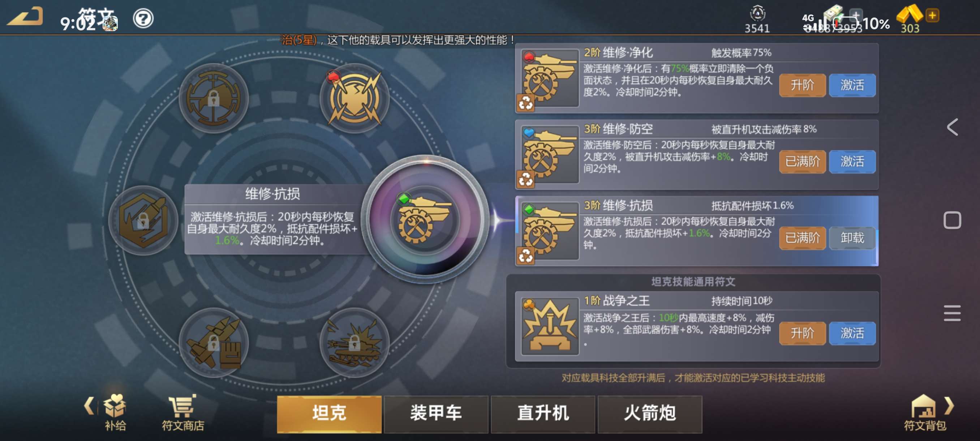This screenshot has height=441, width=980.
Task: Tap the back arrow icon top left
Action: [25, 16]
